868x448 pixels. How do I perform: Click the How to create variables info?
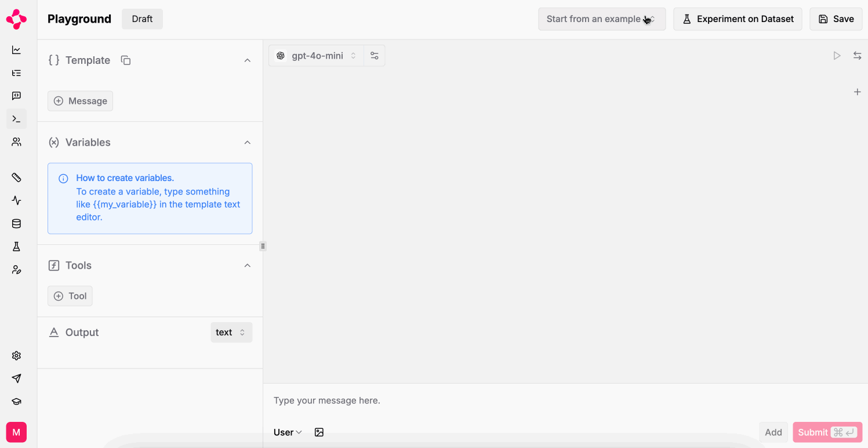pos(150,198)
